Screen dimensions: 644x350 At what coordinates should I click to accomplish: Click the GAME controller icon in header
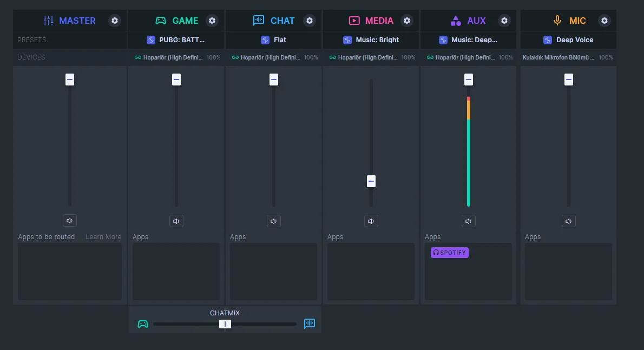point(161,21)
